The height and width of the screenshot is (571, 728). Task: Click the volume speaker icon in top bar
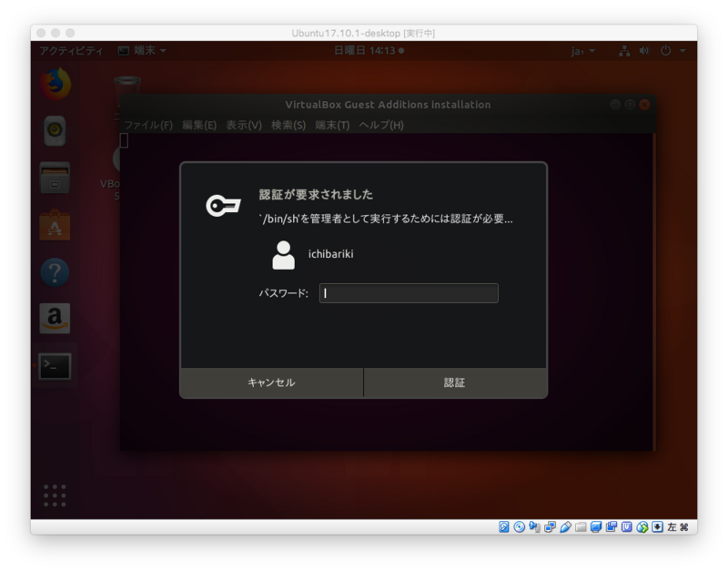[644, 51]
